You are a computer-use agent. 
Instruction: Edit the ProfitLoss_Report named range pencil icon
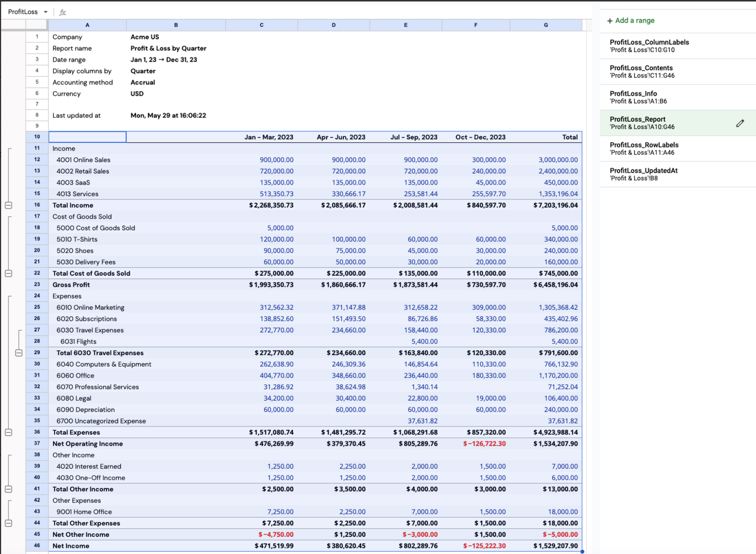pyautogui.click(x=740, y=123)
